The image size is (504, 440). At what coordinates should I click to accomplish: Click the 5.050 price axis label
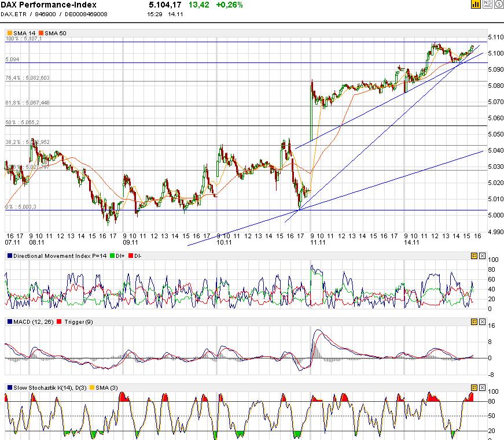pyautogui.click(x=495, y=134)
